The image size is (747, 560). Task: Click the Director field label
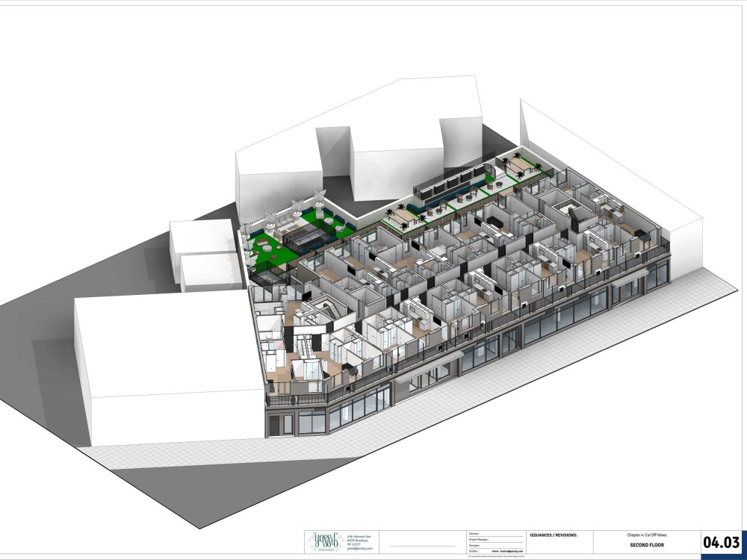474,534
